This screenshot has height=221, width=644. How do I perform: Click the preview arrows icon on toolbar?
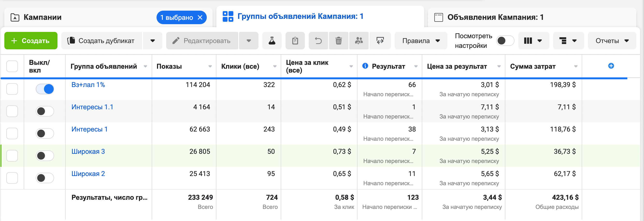point(380,41)
